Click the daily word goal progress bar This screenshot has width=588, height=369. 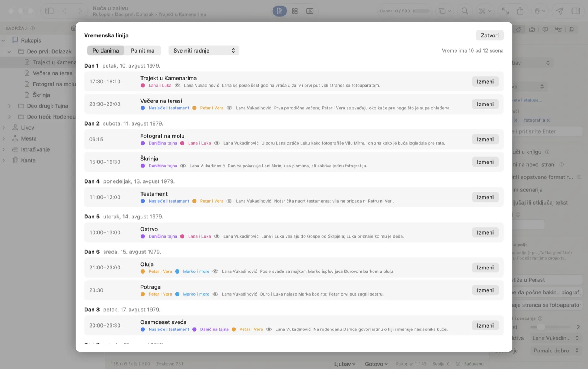pos(421,11)
